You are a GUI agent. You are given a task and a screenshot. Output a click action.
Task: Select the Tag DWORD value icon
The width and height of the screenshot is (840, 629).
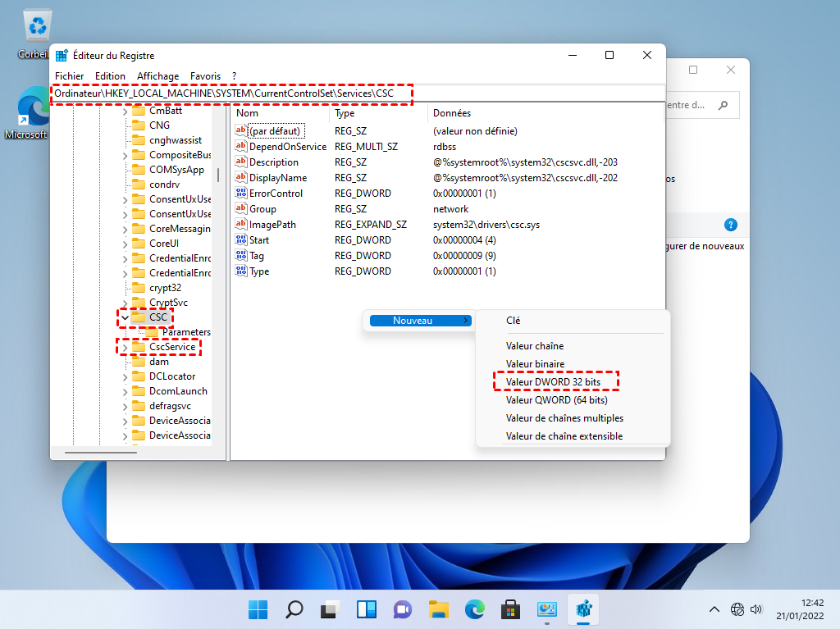click(x=241, y=256)
